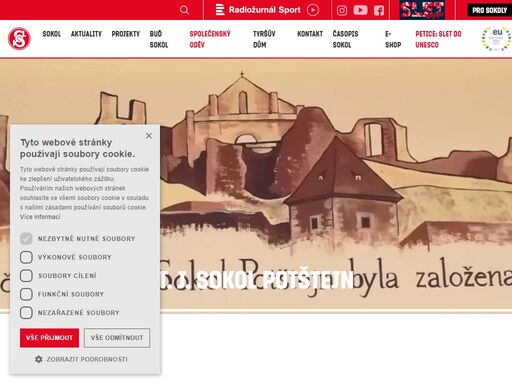
Task: Enable Výkonové soubory checkbox
Action: [26, 257]
